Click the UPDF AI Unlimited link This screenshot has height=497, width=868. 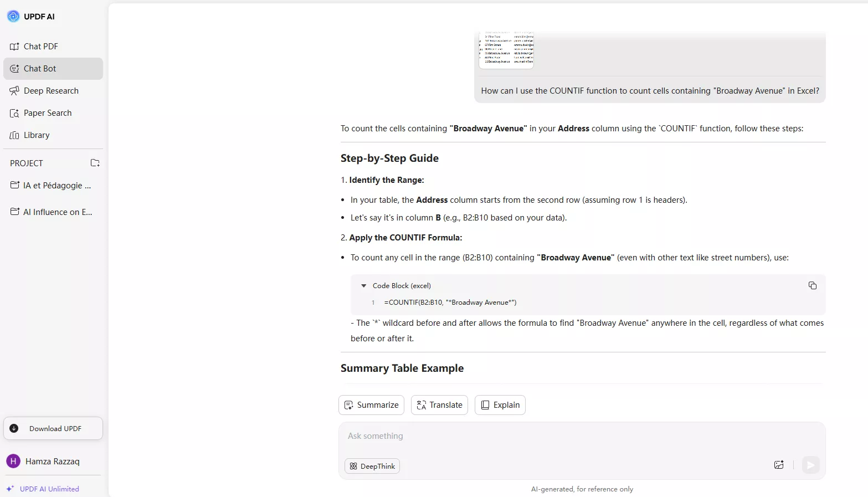tap(49, 489)
